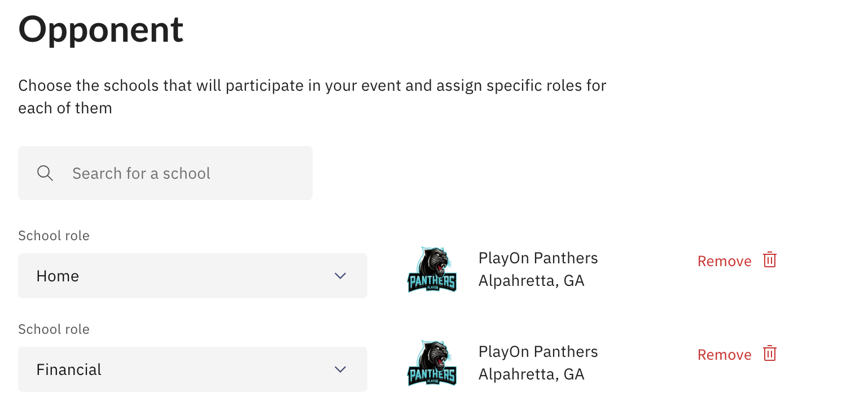Screen dimensions: 868x415
Task: Click the magnifying glass search icon
Action: 45,173
